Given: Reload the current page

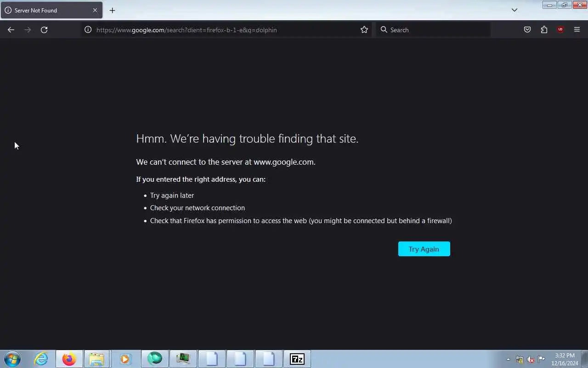Looking at the screenshot, I should click(x=44, y=30).
